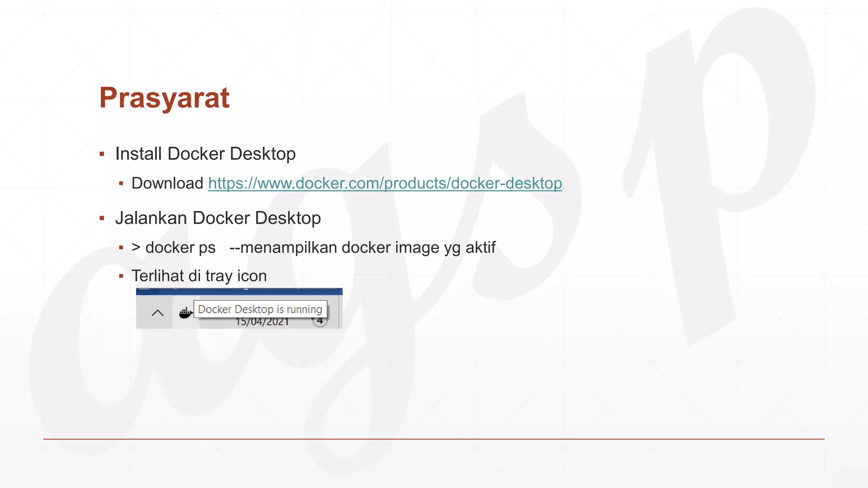Click the 15/04/2021 date in taskbar
The height and width of the screenshot is (488, 868).
point(262,322)
